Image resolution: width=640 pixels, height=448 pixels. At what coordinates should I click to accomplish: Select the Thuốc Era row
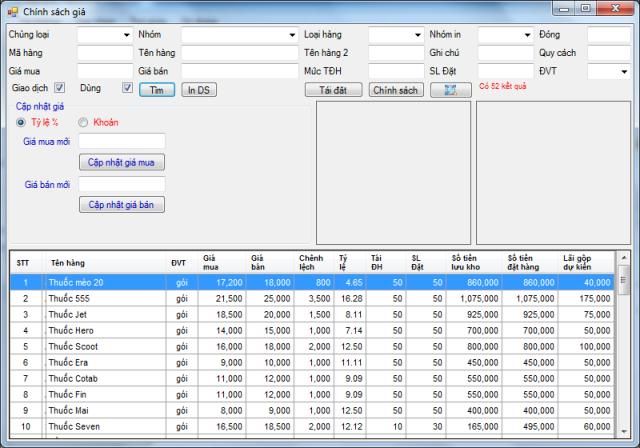(x=312, y=362)
